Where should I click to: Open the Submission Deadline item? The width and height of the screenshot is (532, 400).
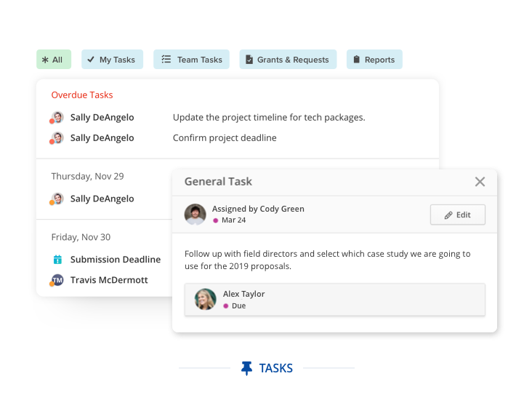(116, 260)
